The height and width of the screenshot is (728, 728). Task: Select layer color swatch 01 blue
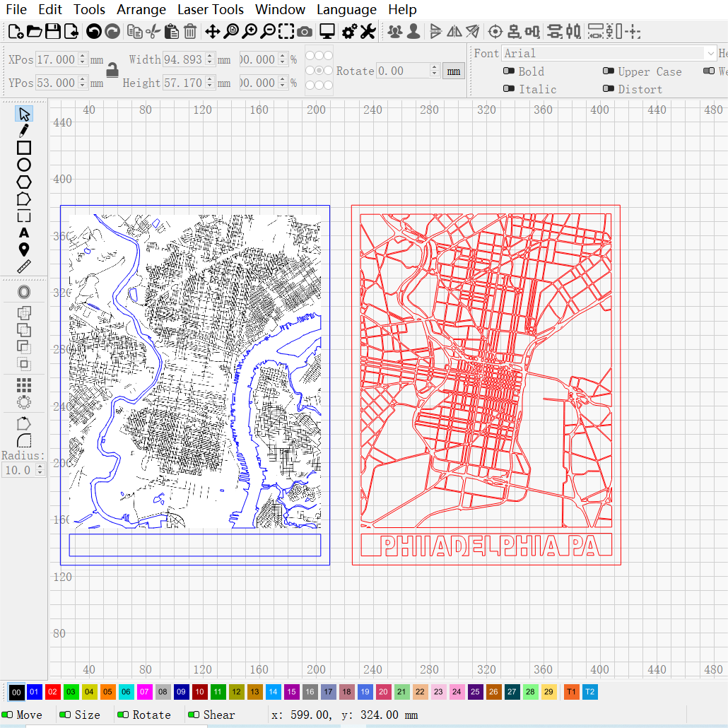coord(35,692)
